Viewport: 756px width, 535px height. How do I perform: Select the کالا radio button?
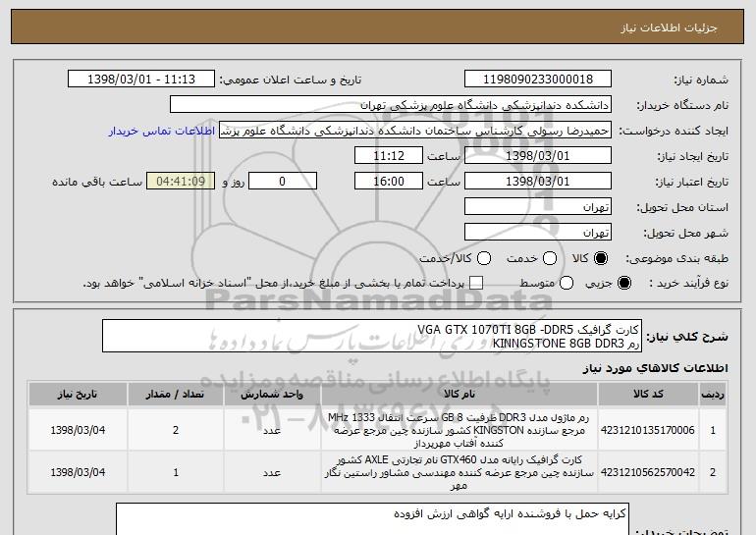[x=601, y=258]
